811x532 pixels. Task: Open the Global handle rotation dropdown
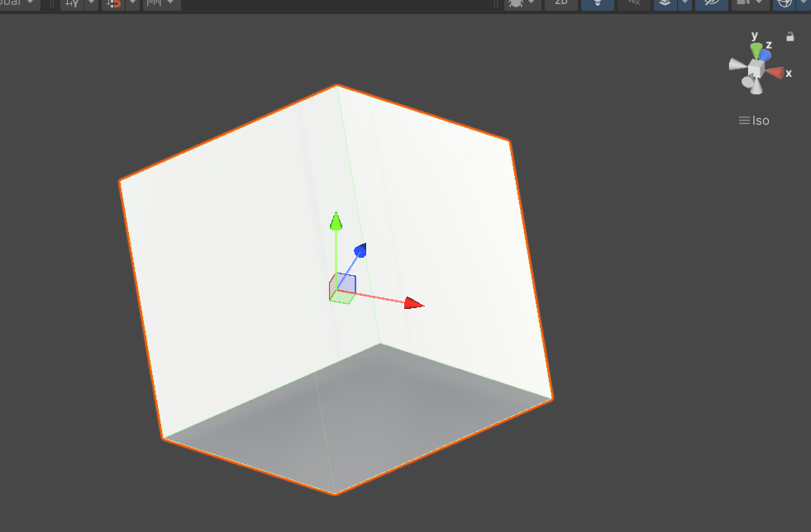(19, 3)
